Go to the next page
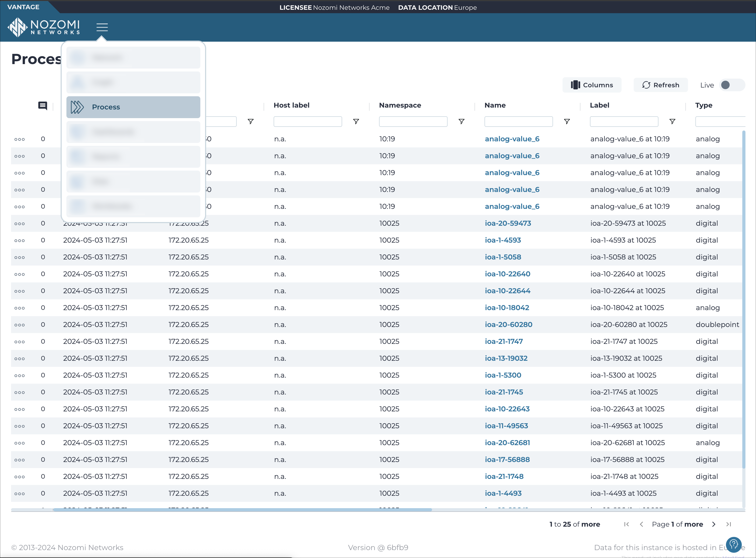The height and width of the screenshot is (558, 756). 714,524
